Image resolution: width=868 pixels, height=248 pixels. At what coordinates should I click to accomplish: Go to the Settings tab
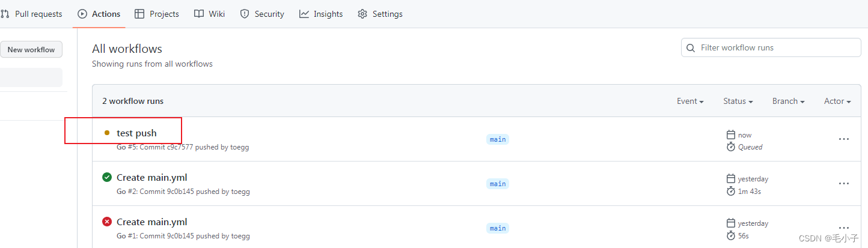coord(380,14)
